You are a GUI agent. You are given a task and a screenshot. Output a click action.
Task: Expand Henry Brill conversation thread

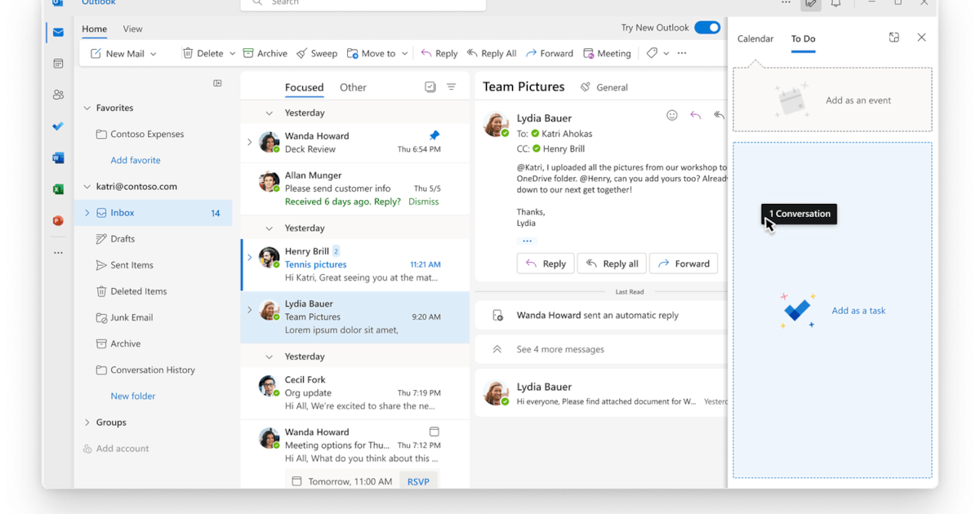click(x=250, y=258)
